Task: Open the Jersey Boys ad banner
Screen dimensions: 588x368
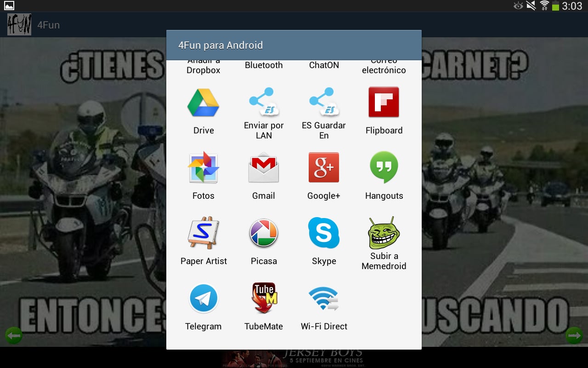Action: tap(294, 357)
